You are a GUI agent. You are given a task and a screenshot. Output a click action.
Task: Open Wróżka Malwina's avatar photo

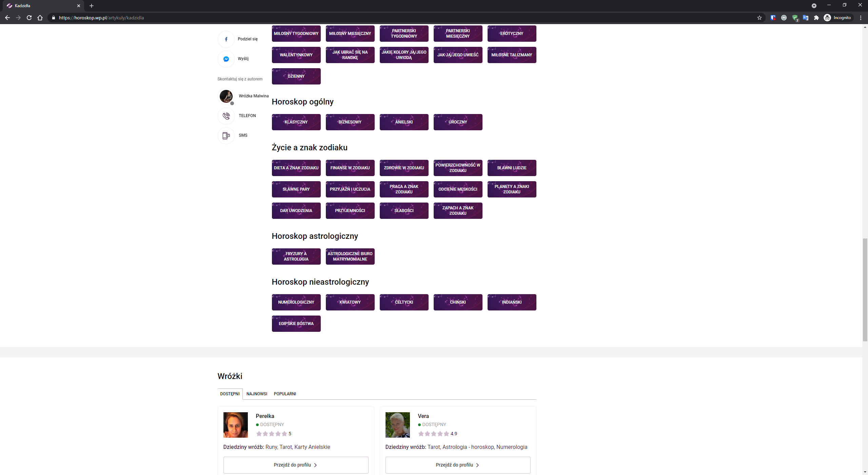226,96
